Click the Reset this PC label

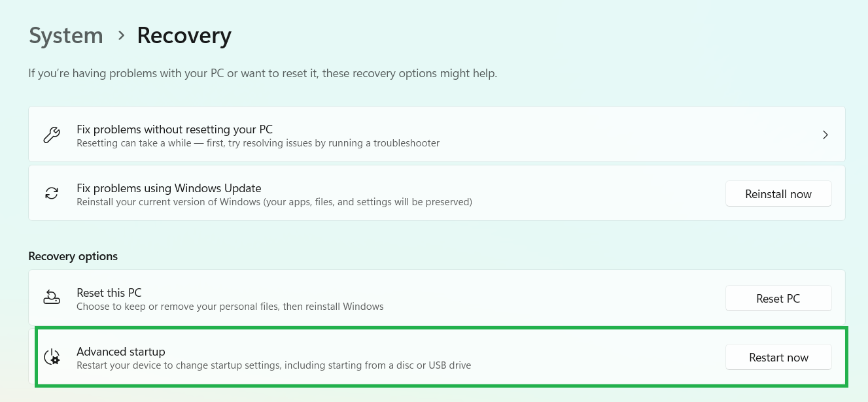tap(109, 293)
